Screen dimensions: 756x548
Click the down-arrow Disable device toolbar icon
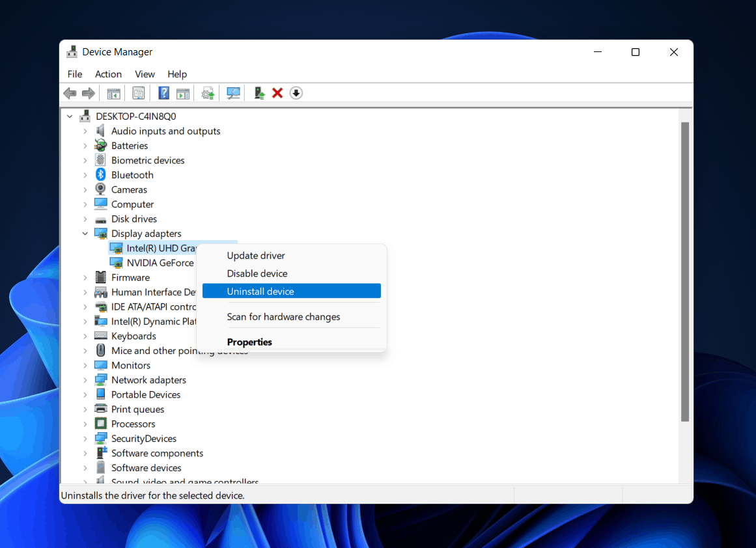tap(296, 93)
